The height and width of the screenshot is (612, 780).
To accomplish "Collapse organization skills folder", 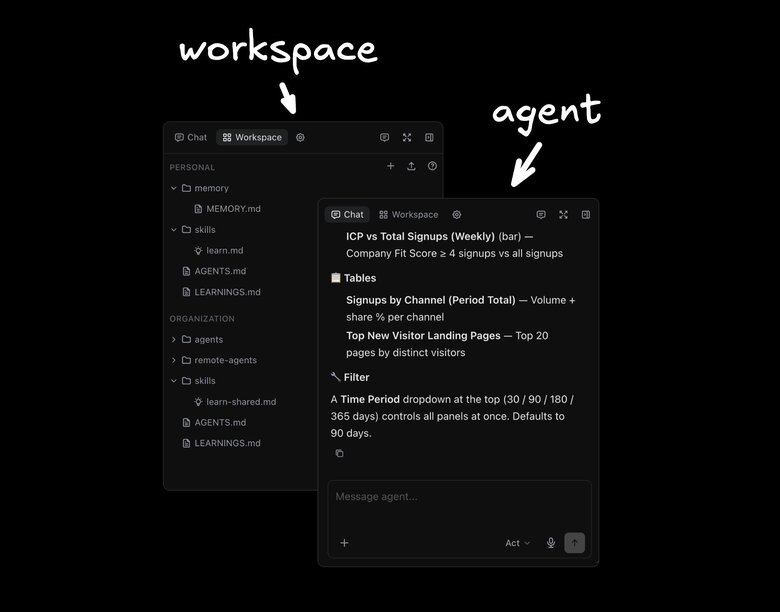I will pyautogui.click(x=174, y=381).
